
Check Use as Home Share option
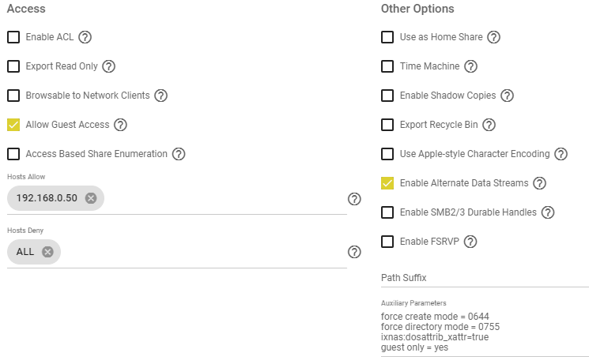(x=387, y=37)
